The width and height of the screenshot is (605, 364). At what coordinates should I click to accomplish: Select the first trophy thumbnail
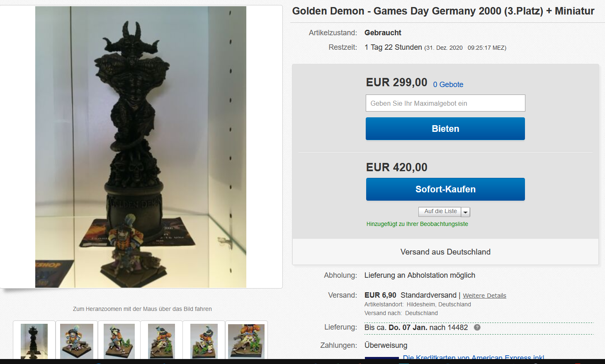[x=34, y=341]
